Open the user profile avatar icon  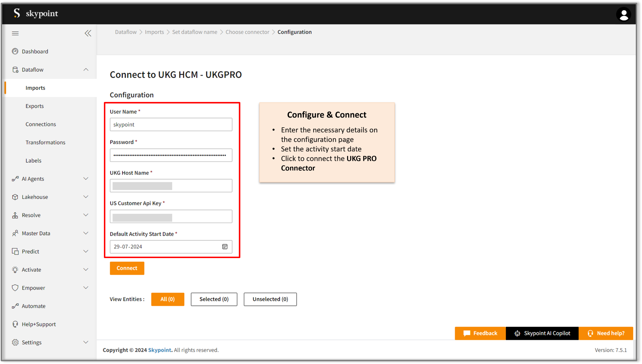tap(623, 15)
